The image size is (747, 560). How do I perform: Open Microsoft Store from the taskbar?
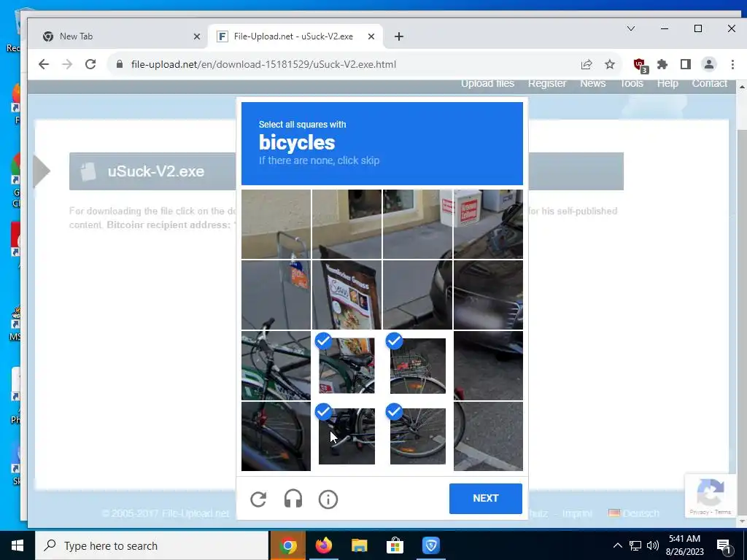pos(395,545)
